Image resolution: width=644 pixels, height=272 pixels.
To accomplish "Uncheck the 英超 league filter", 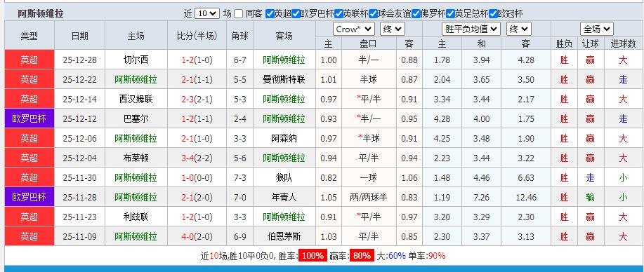I will (270, 13).
